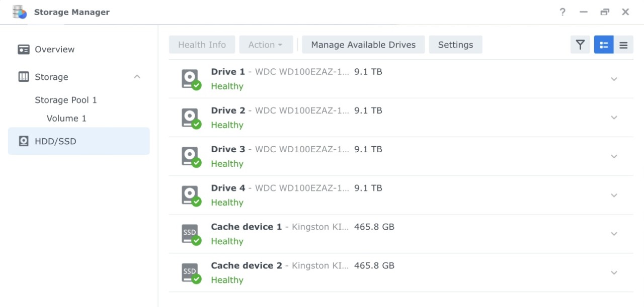
Task: Click the Drive 1 hard disk icon
Action: [x=190, y=78]
